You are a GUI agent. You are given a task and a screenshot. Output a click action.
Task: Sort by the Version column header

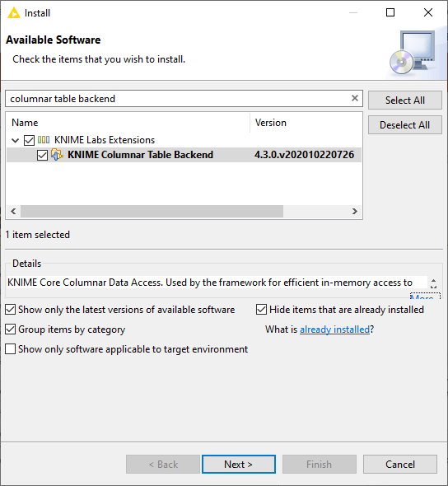click(270, 123)
